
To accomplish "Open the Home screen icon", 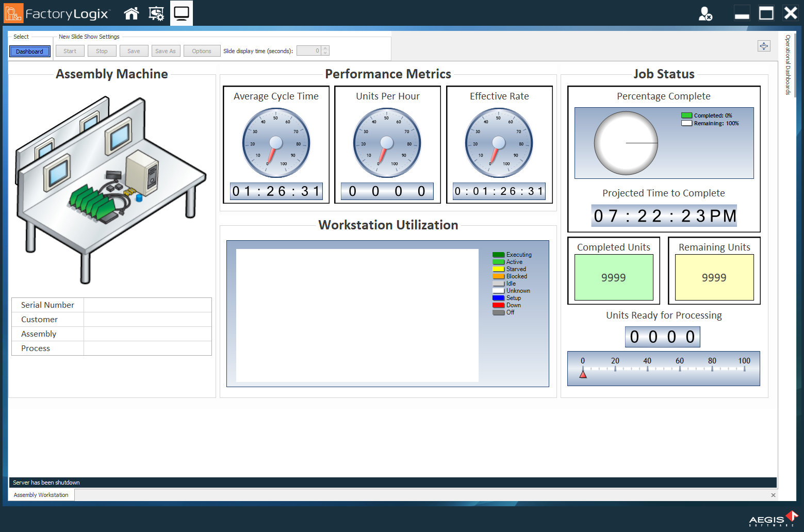I will click(x=131, y=13).
